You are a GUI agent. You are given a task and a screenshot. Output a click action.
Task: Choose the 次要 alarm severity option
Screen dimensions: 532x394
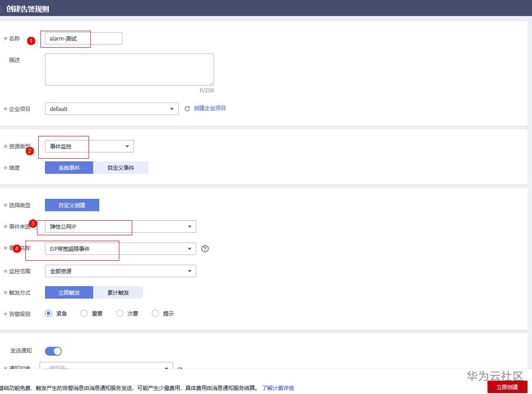pyautogui.click(x=120, y=313)
